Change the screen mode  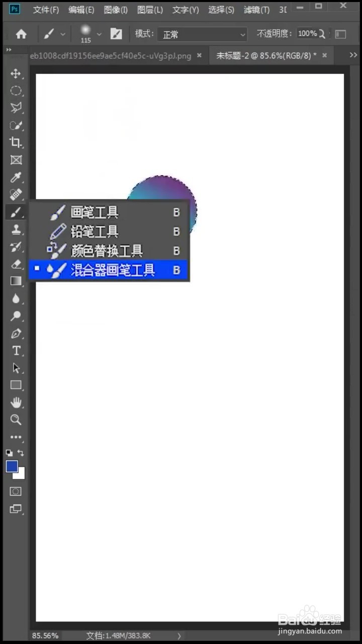pyautogui.click(x=16, y=509)
